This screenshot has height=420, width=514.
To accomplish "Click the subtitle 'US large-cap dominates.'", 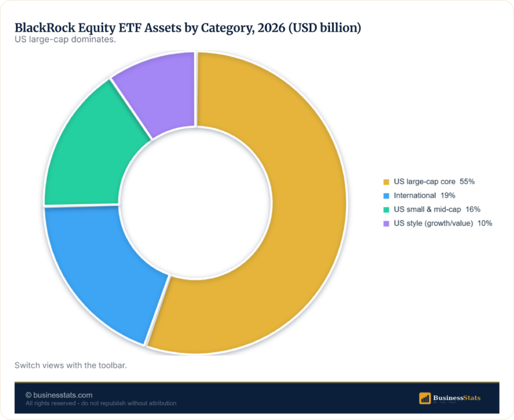I will click(65, 39).
